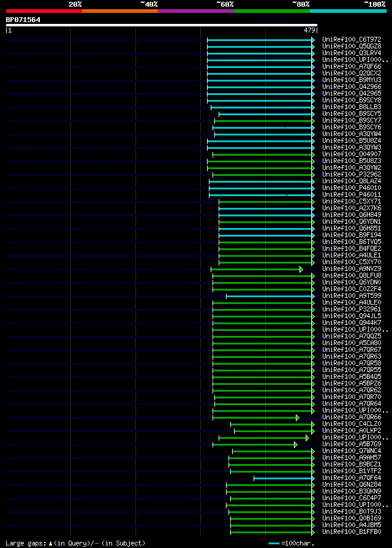Open hit UniRef100_O04907
Viewport: 392px width, 548px height.
pos(352,154)
